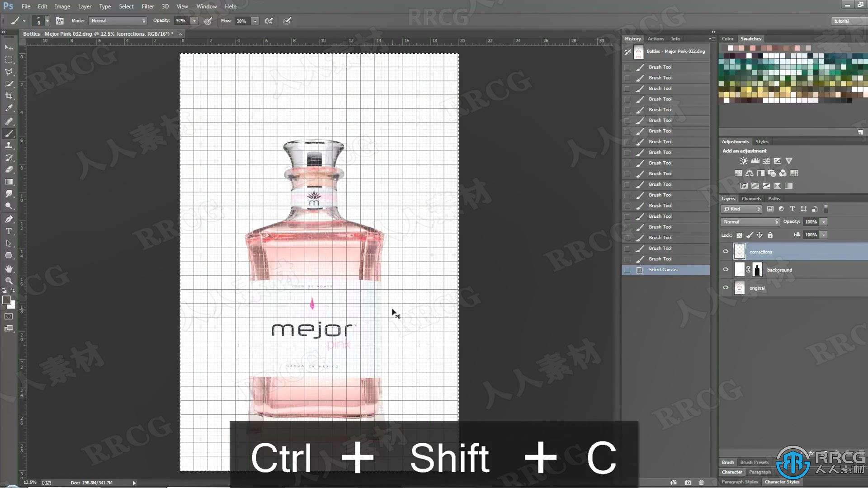Select the Hand tool

click(x=9, y=268)
